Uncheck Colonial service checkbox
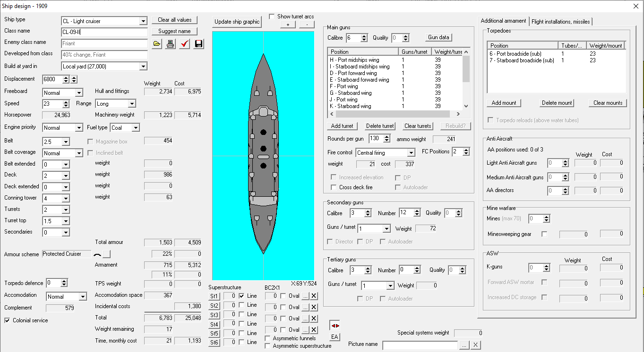 [8, 320]
